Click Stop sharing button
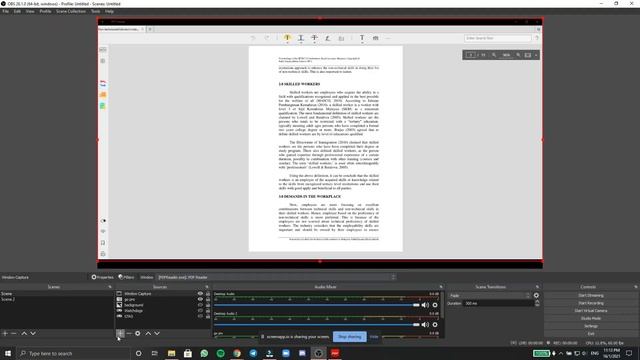Image resolution: width=640 pixels, height=360 pixels. point(349,337)
